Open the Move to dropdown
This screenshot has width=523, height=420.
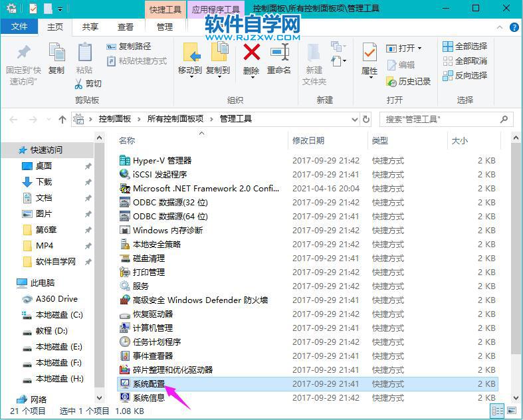pyautogui.click(x=190, y=76)
